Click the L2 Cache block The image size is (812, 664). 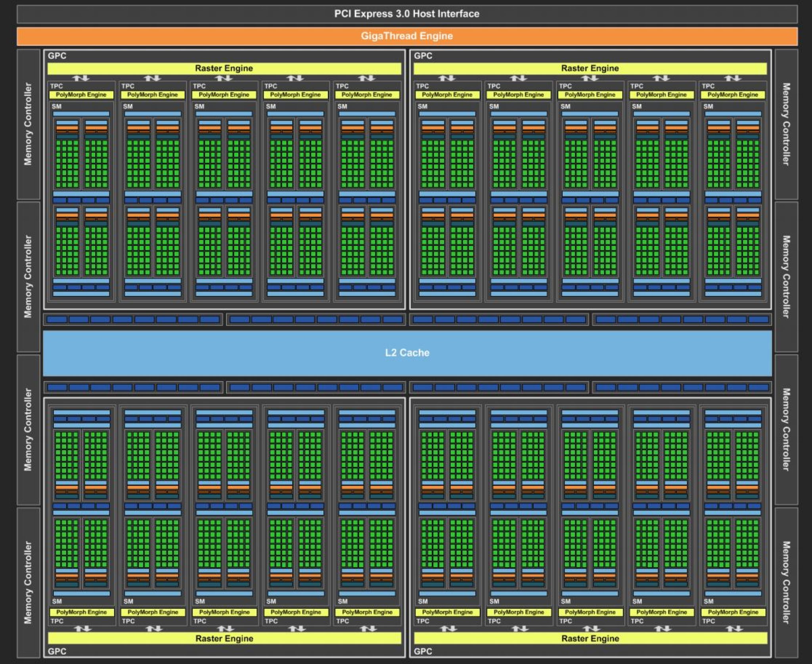(406, 352)
